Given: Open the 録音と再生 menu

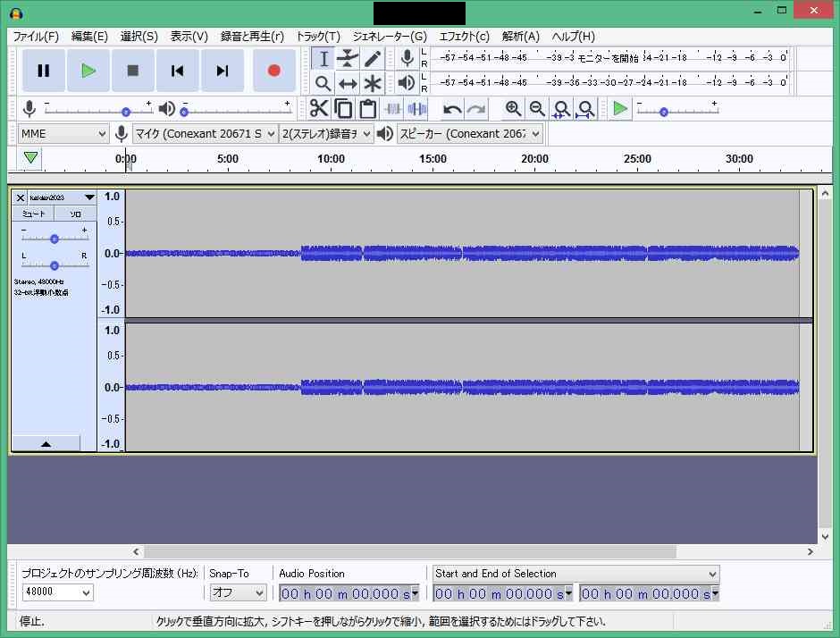Looking at the screenshot, I should 252,37.
